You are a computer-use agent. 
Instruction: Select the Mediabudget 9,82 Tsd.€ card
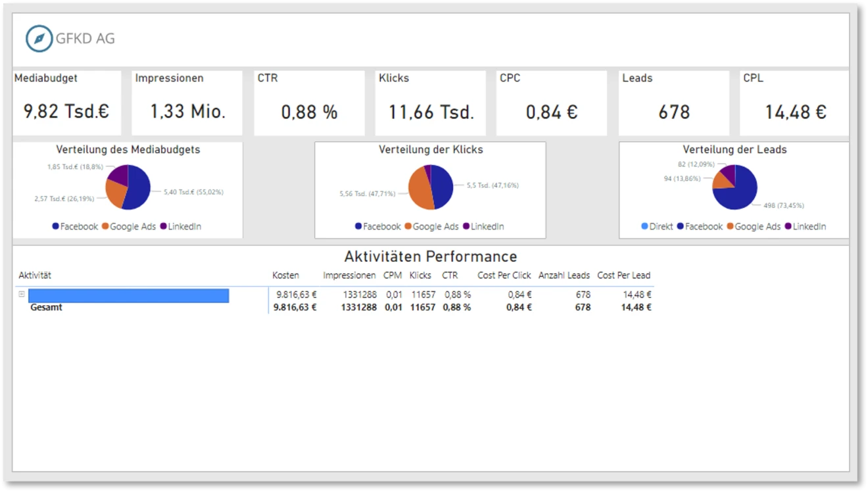pos(66,103)
